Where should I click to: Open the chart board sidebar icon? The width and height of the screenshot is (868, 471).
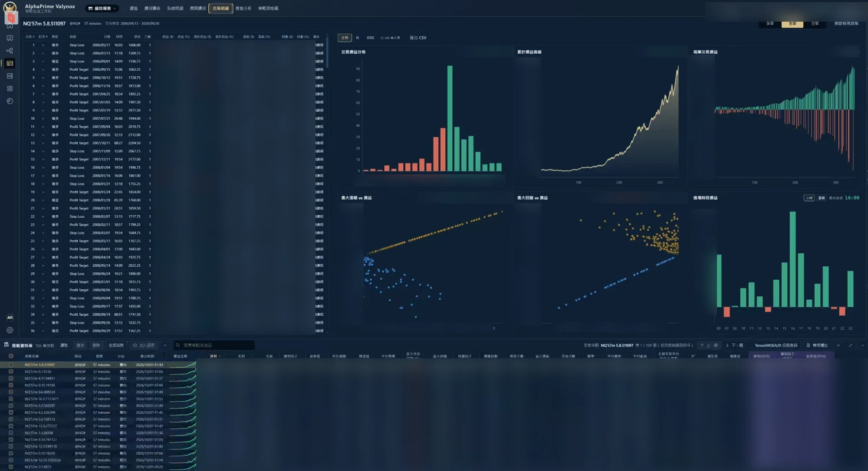(x=10, y=38)
